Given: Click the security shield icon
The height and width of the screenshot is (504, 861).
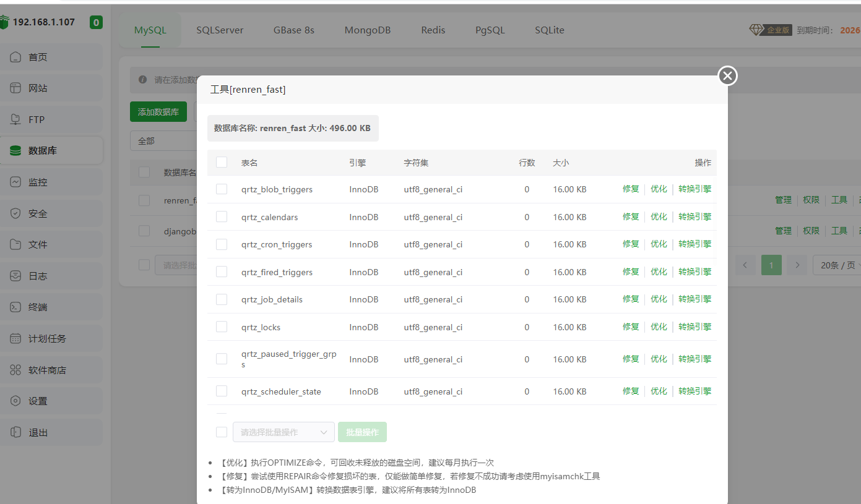Looking at the screenshot, I should pos(16,213).
